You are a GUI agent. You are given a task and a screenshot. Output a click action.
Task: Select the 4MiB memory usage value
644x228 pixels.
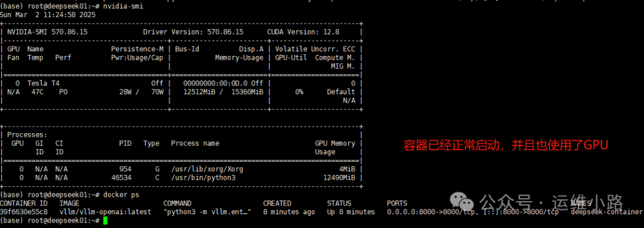pos(347,170)
